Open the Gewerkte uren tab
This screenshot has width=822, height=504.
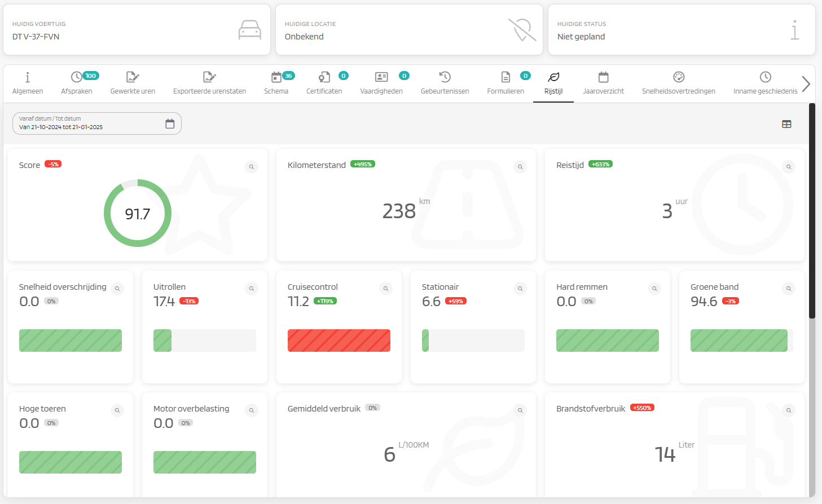coord(133,83)
